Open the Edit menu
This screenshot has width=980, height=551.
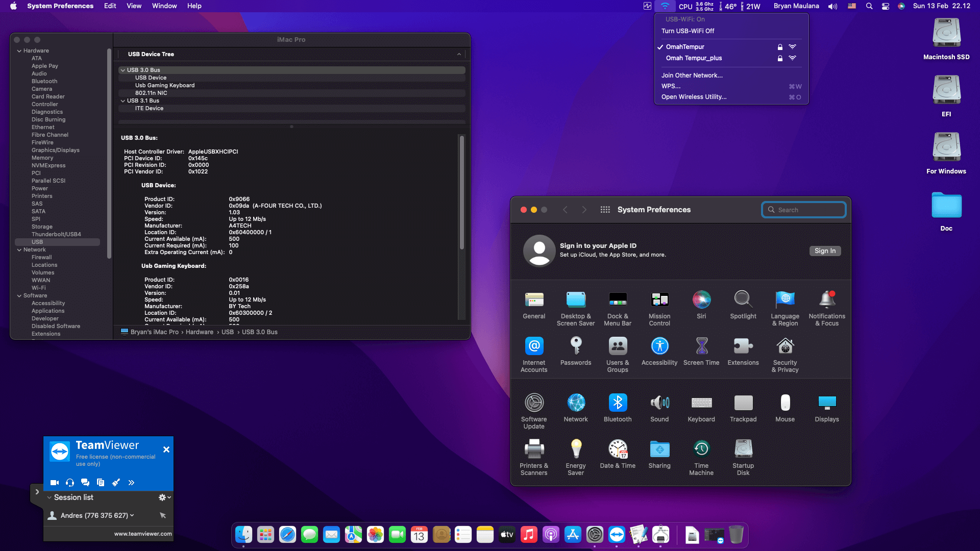pos(110,6)
